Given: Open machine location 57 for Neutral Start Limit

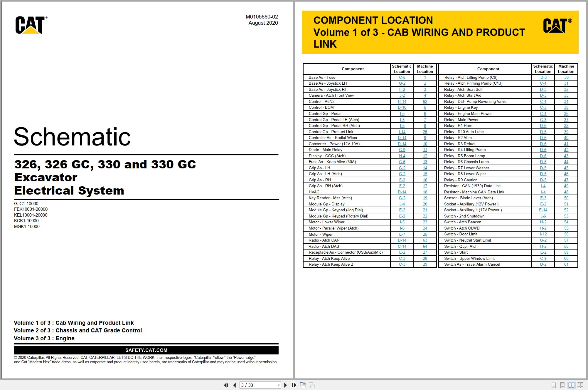Looking at the screenshot, I should click(566, 240).
